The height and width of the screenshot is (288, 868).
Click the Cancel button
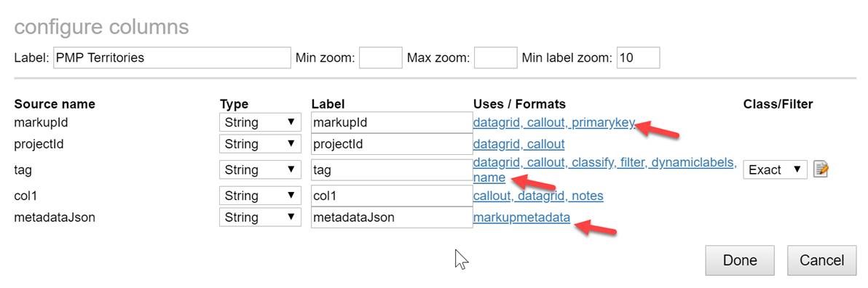pyautogui.click(x=822, y=260)
